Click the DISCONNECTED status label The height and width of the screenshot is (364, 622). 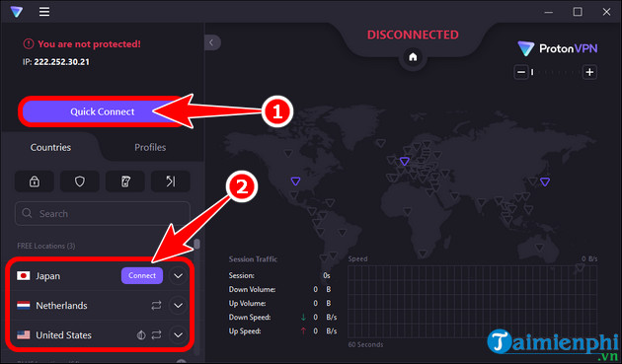coord(413,35)
